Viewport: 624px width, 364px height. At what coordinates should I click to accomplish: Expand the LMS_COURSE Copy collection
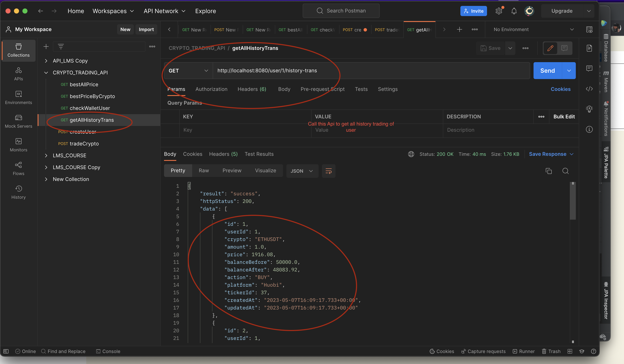[46, 167]
